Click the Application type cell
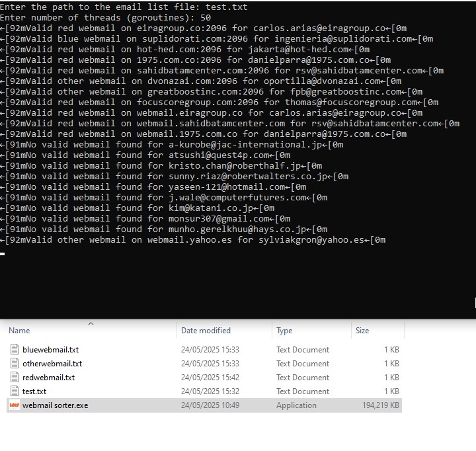The height and width of the screenshot is (451, 476). pyautogui.click(x=296, y=405)
